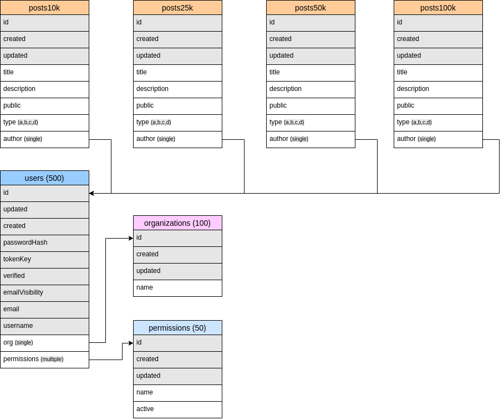
Task: Select the name row in organizations
Action: (178, 288)
